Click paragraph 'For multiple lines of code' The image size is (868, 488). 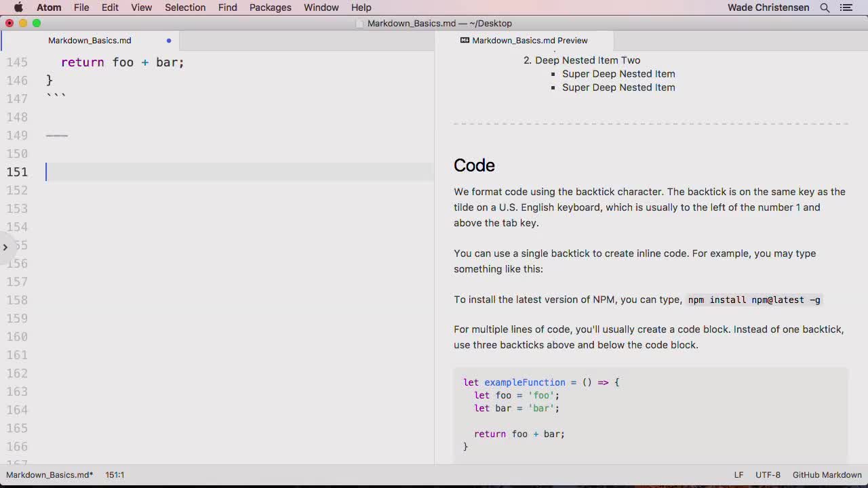coord(649,337)
